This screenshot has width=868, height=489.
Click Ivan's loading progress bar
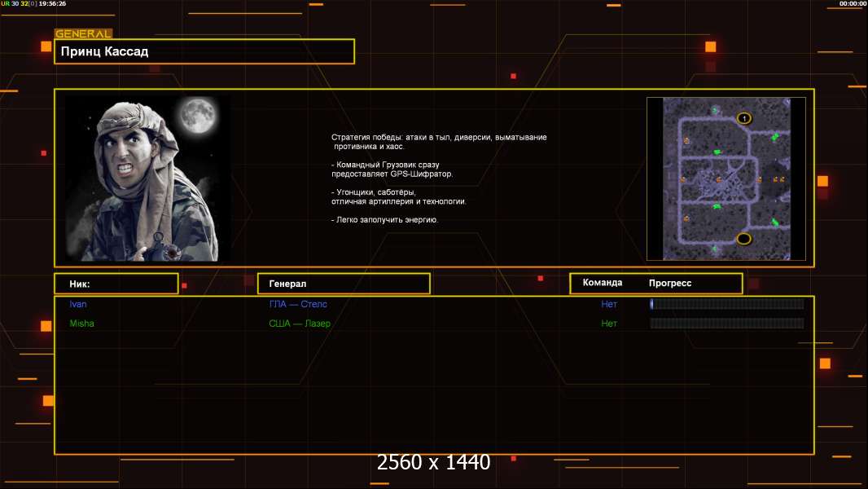coord(726,304)
